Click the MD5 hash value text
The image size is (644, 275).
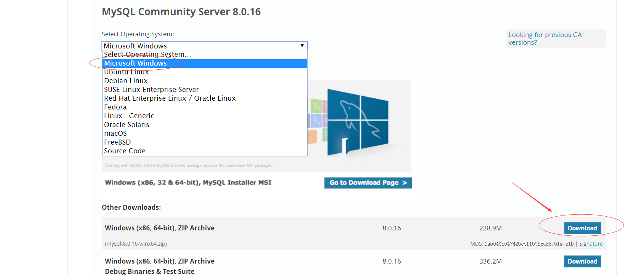(529, 244)
